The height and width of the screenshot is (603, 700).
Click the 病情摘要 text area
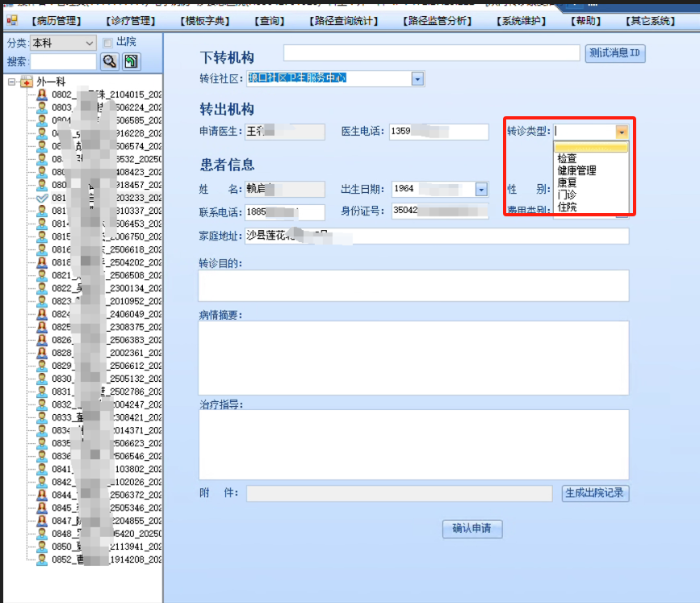[414, 358]
